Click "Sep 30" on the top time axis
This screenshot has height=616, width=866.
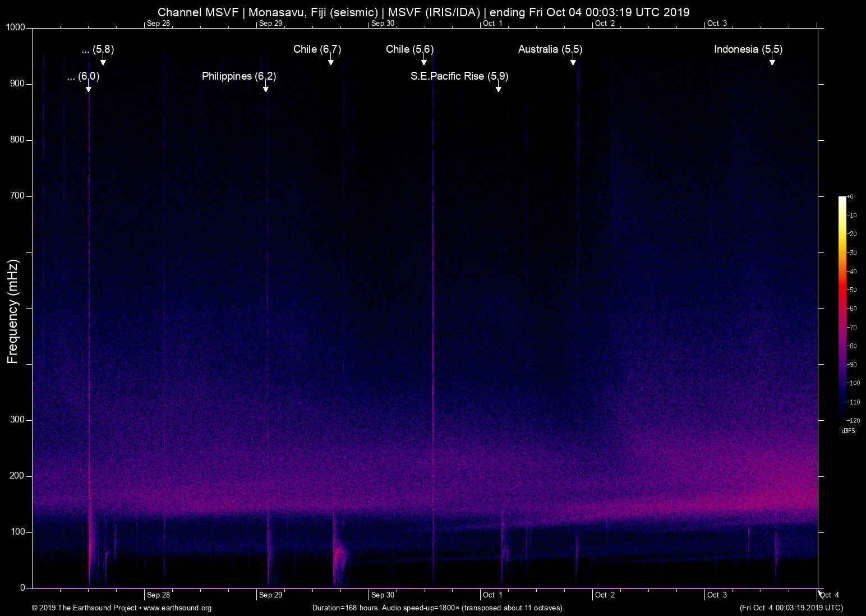(383, 23)
